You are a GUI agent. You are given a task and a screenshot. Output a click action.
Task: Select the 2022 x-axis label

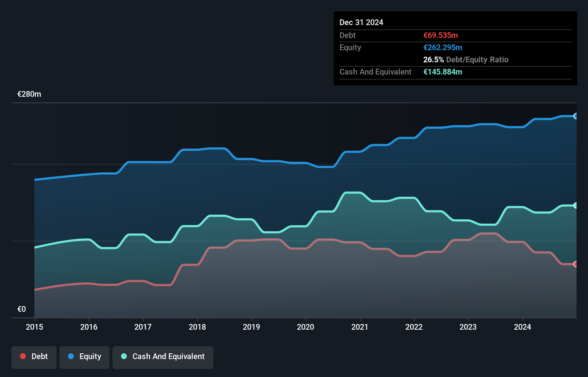click(x=414, y=327)
